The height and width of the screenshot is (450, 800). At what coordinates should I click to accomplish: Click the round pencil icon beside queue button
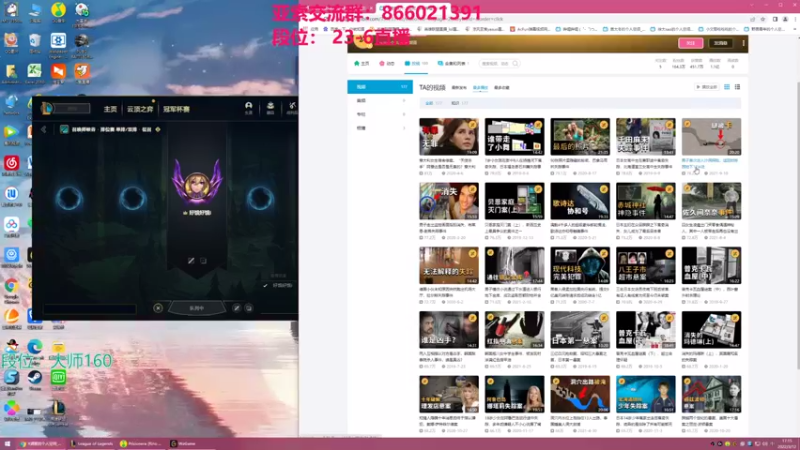coord(236,308)
